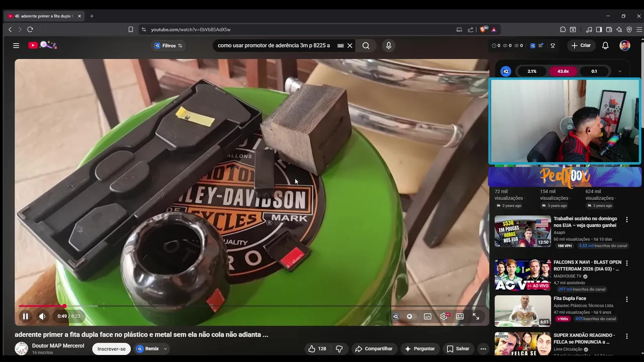Go to the YouTube home logo
644x362 pixels.
pos(42,45)
